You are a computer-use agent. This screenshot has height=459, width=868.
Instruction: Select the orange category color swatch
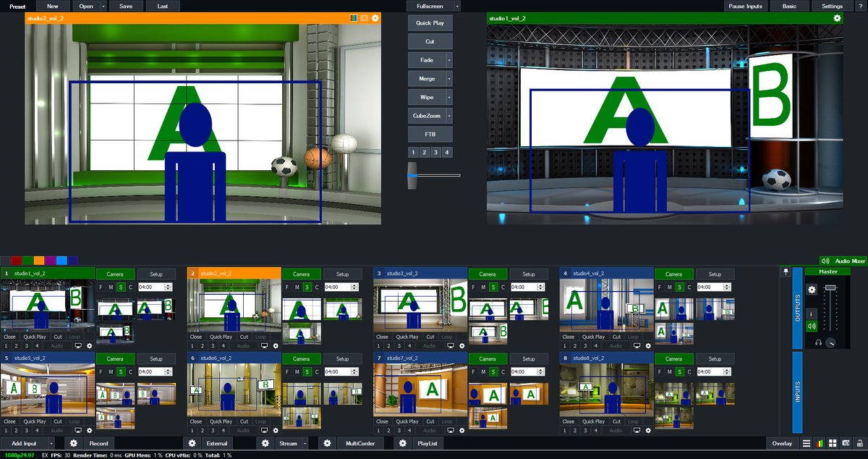click(39, 261)
